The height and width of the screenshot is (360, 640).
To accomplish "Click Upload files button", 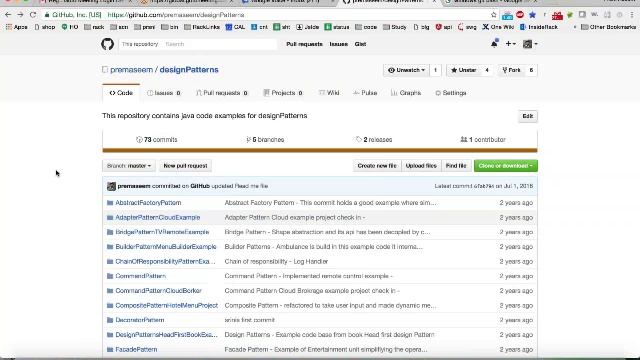I will point(421,166).
